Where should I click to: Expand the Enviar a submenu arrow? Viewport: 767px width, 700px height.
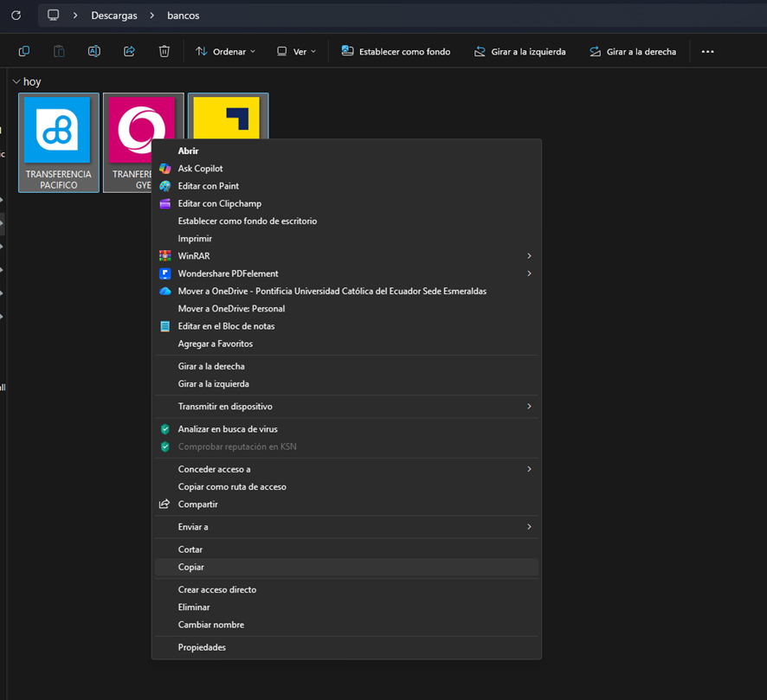pyautogui.click(x=529, y=526)
